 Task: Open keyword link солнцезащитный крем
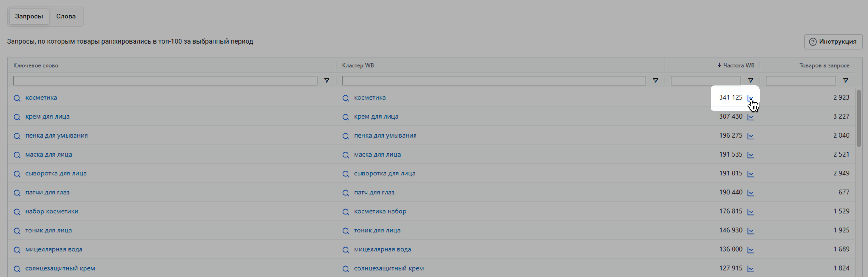click(60, 268)
